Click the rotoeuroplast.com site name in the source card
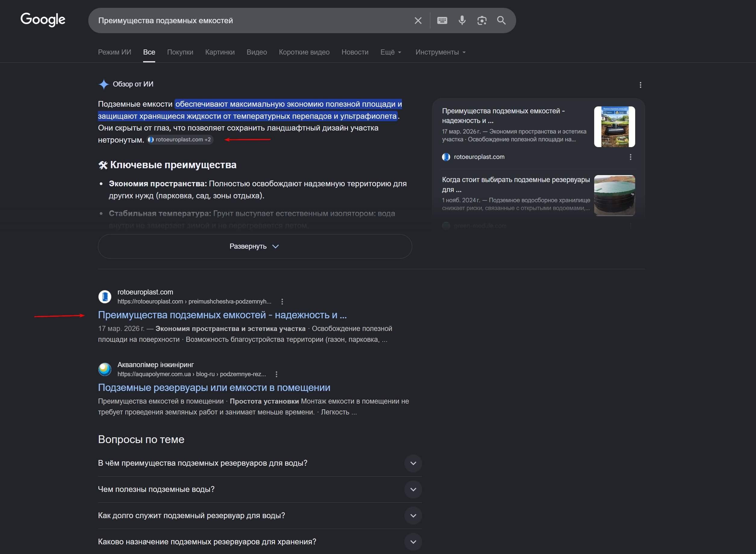 point(479,157)
